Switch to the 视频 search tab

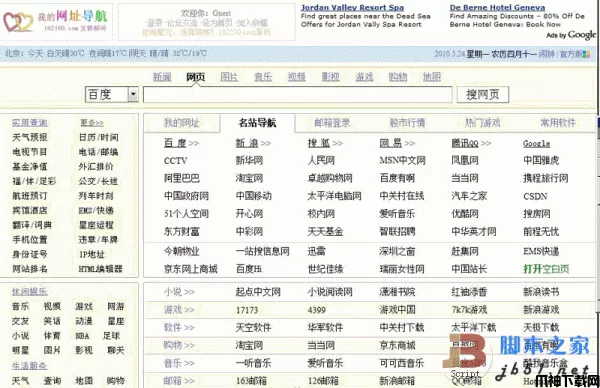(x=297, y=77)
